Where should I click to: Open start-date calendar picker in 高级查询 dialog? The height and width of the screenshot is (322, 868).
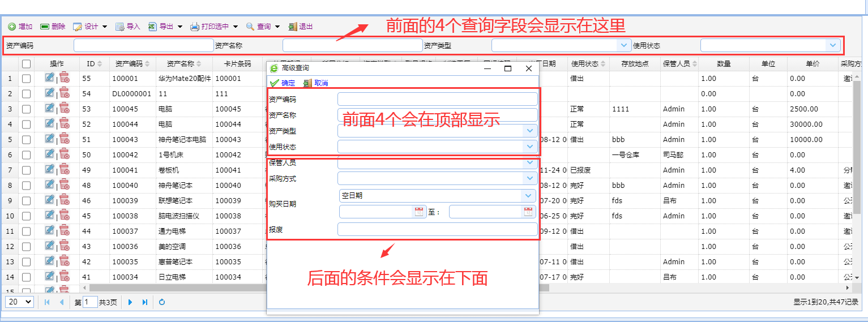pos(419,212)
